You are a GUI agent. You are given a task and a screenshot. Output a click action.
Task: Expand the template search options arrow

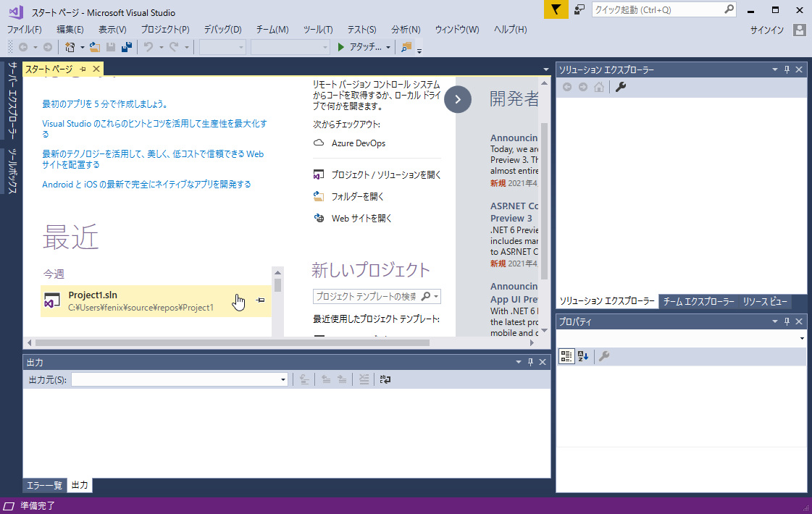pyautogui.click(x=437, y=297)
